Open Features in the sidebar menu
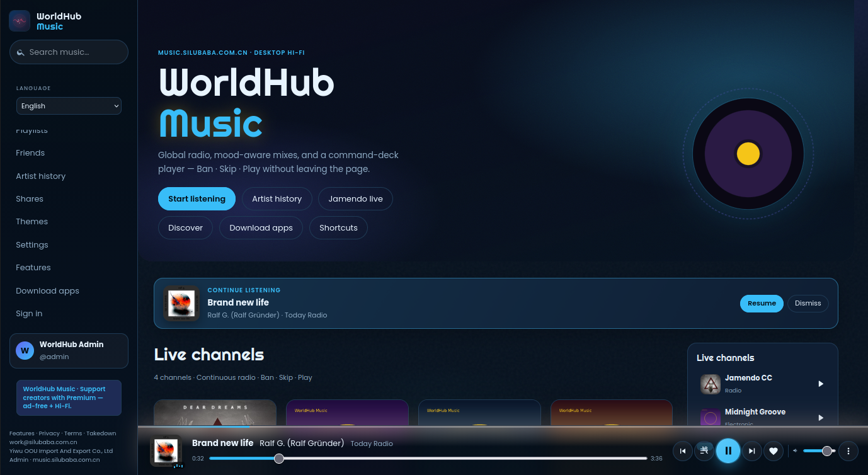The height and width of the screenshot is (475, 868). [33, 267]
